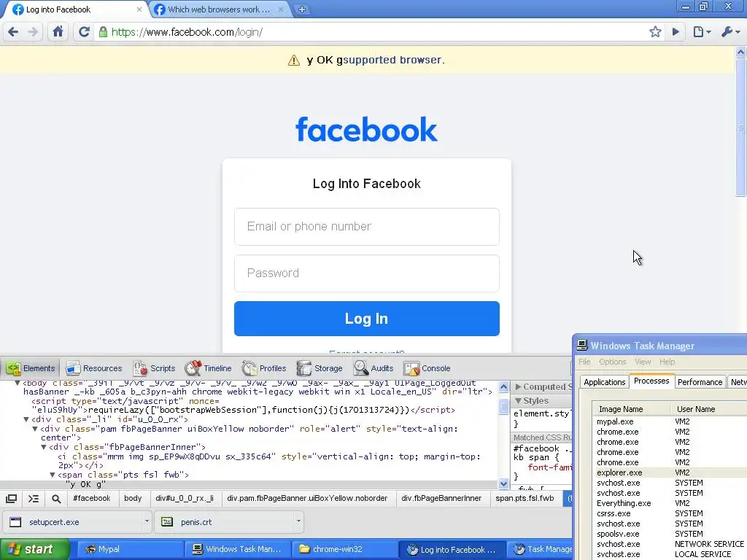Select body in the DOM breadcrumb
The width and height of the screenshot is (747, 560).
tap(133, 498)
